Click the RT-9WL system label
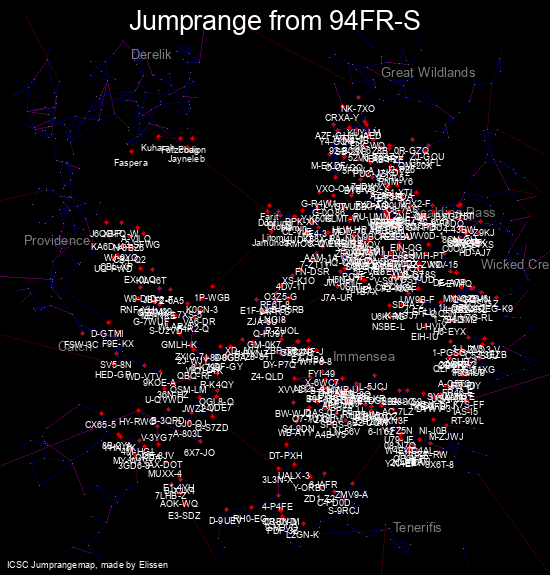This screenshot has width=550, height=575. [467, 421]
